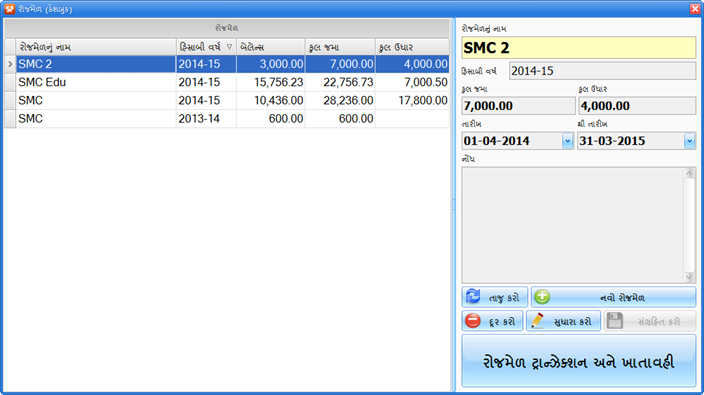This screenshot has height=395, width=704.
Task: Click the 17,800.00 debit cell
Action: pos(412,101)
